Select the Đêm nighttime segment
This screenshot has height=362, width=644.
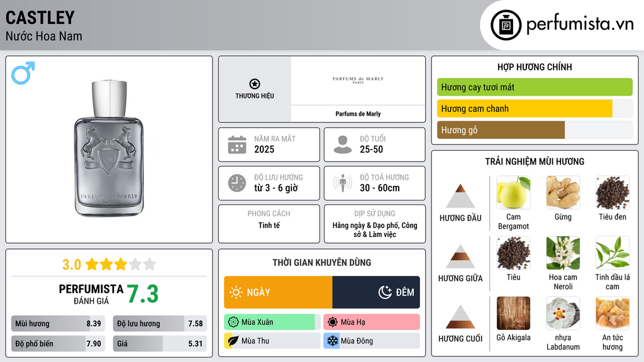(x=376, y=292)
